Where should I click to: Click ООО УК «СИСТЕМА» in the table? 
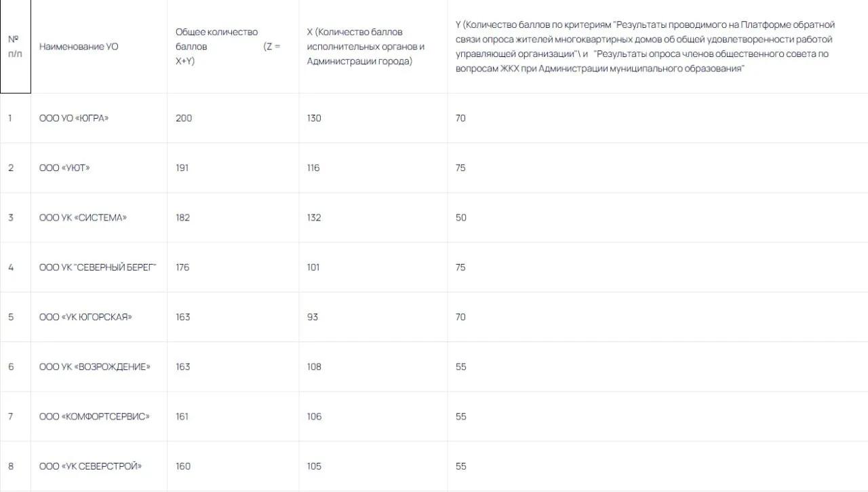(83, 217)
